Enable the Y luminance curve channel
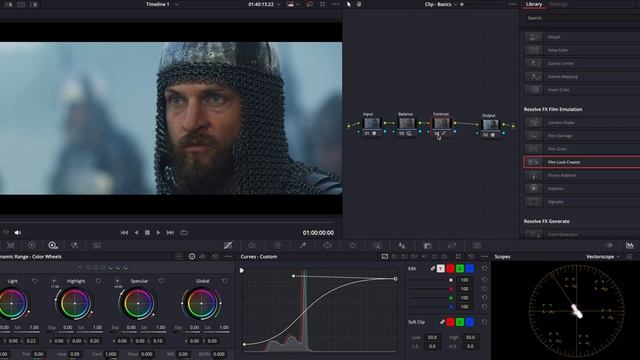640x360 pixels. 440,269
